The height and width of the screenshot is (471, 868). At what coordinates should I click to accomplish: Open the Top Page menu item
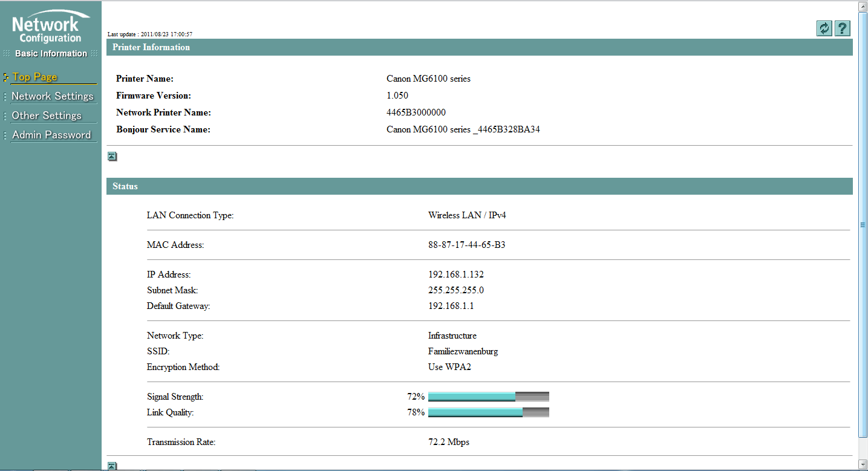click(x=35, y=77)
